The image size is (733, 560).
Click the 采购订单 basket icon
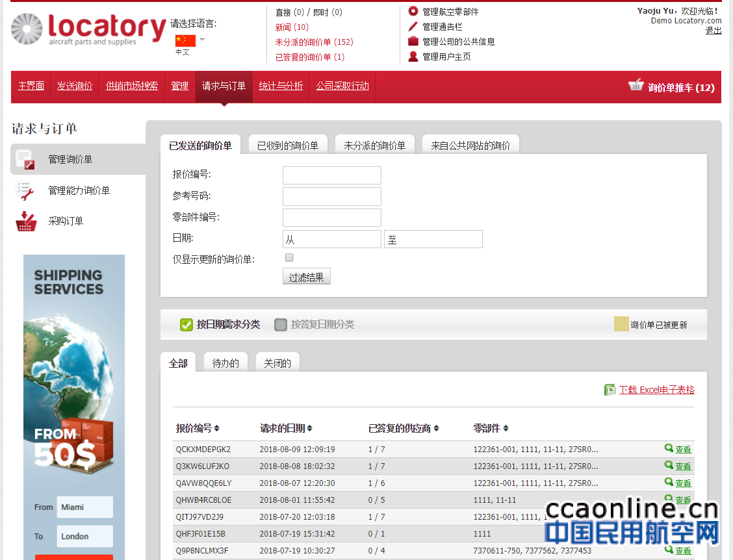tap(26, 221)
